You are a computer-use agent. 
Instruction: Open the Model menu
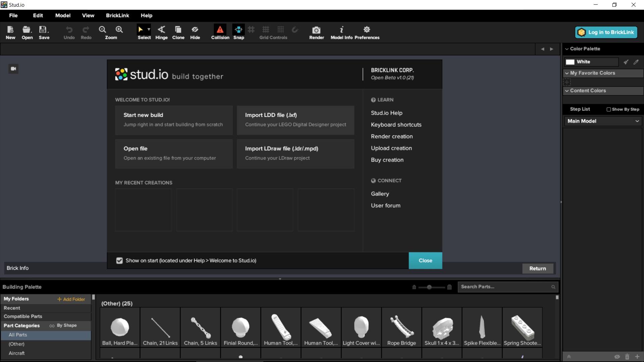coord(63,15)
